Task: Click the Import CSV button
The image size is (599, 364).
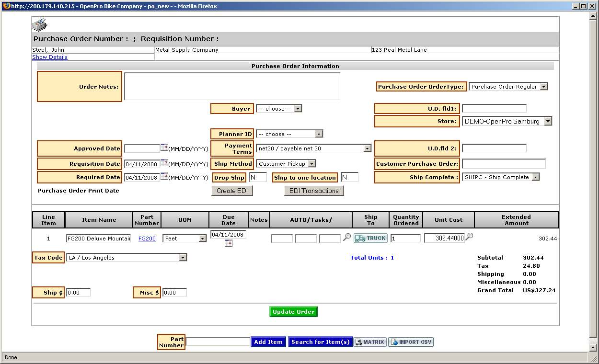Action: (411, 342)
